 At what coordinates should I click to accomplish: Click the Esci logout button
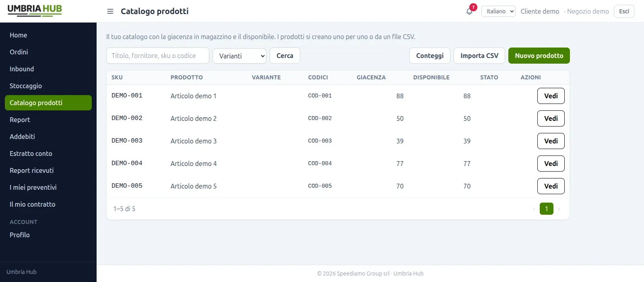tap(624, 11)
